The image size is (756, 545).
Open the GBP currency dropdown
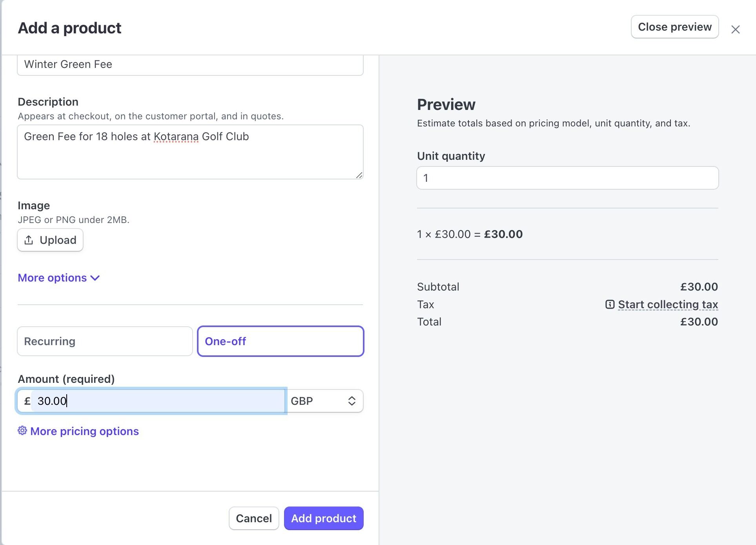click(x=324, y=401)
